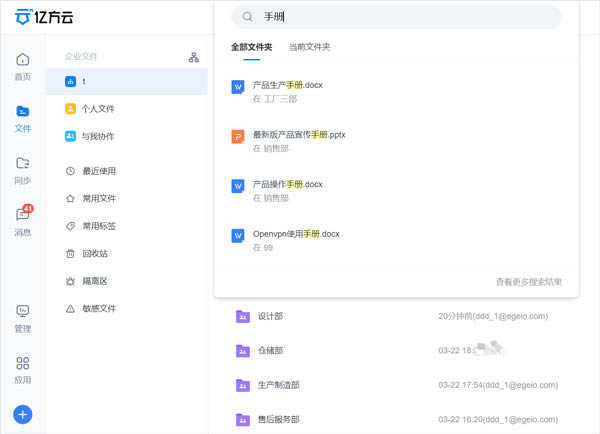Screen dimensions: 600x434
Task: Click the organization structure icon beside 企业文件
Action: point(194,57)
